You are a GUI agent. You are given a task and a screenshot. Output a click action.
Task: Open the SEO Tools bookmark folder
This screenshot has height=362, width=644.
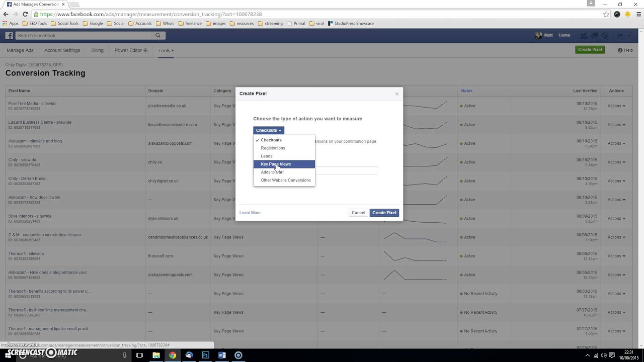pos(36,23)
